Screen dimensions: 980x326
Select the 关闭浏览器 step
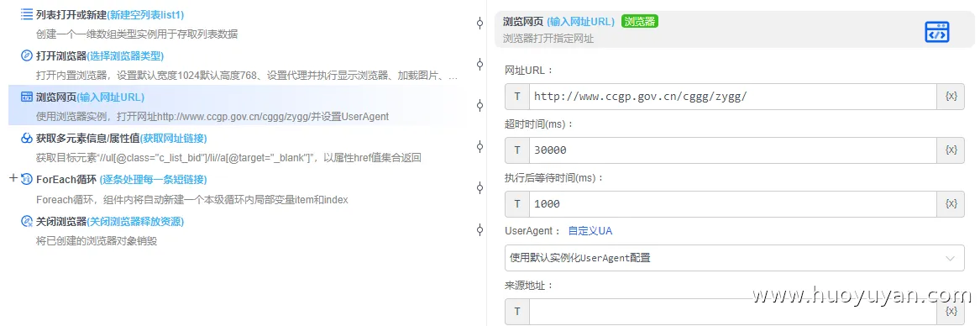61,221
